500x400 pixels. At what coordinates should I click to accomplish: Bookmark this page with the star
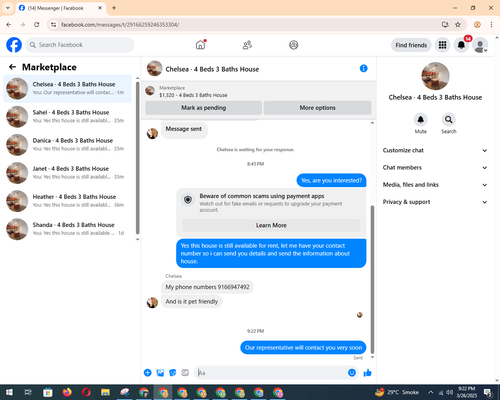[x=458, y=25]
